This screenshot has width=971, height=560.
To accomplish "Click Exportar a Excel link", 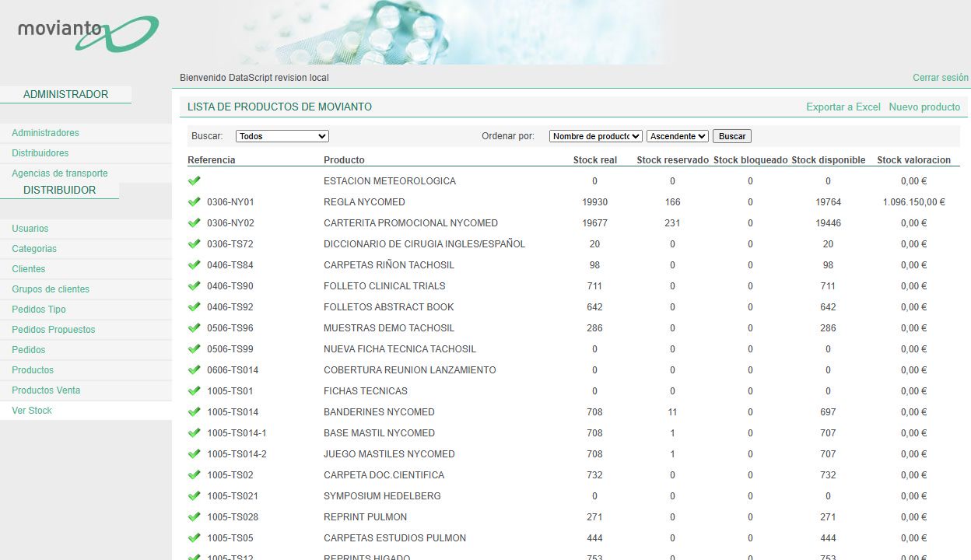I will [843, 107].
